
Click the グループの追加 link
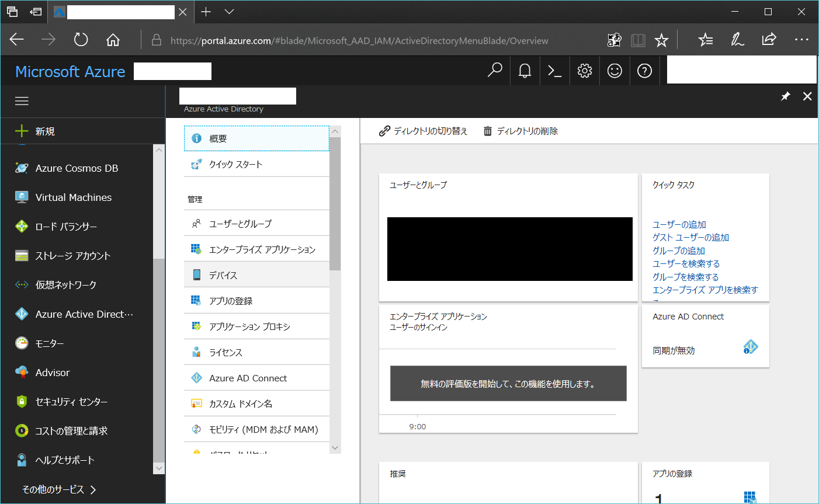click(x=679, y=251)
